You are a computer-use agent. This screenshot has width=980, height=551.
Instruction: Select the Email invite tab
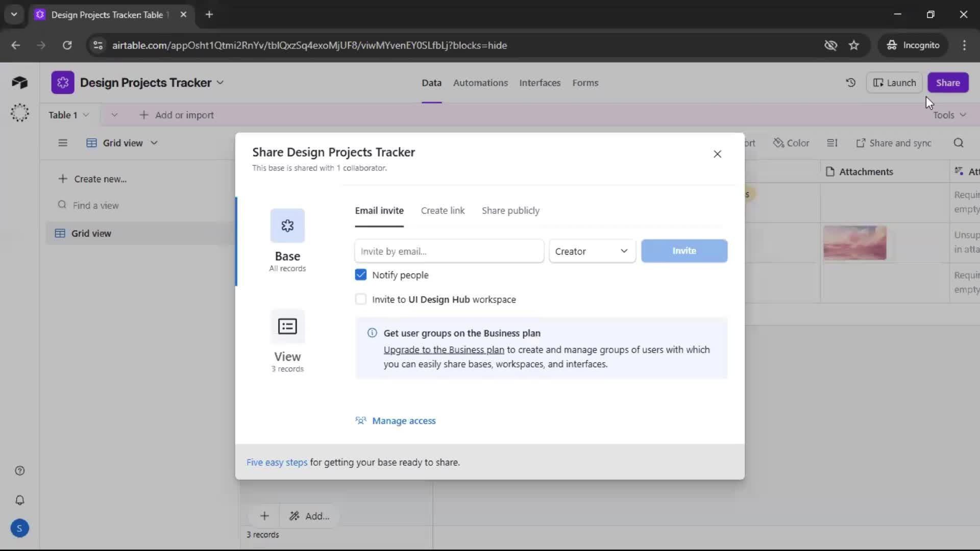(x=379, y=210)
